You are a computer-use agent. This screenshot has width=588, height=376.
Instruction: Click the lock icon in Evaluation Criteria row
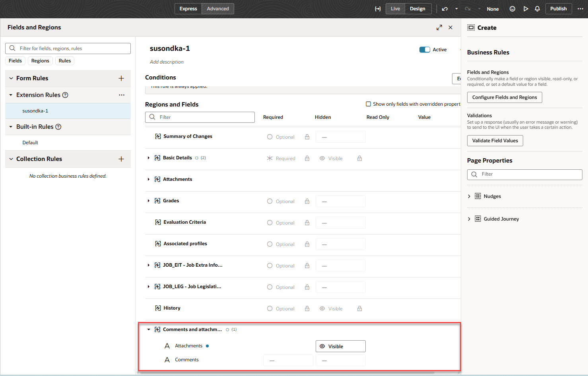point(307,223)
